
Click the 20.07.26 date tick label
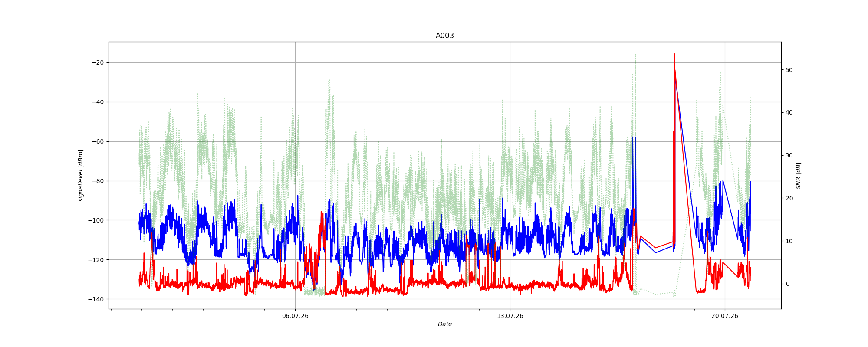[x=724, y=316]
